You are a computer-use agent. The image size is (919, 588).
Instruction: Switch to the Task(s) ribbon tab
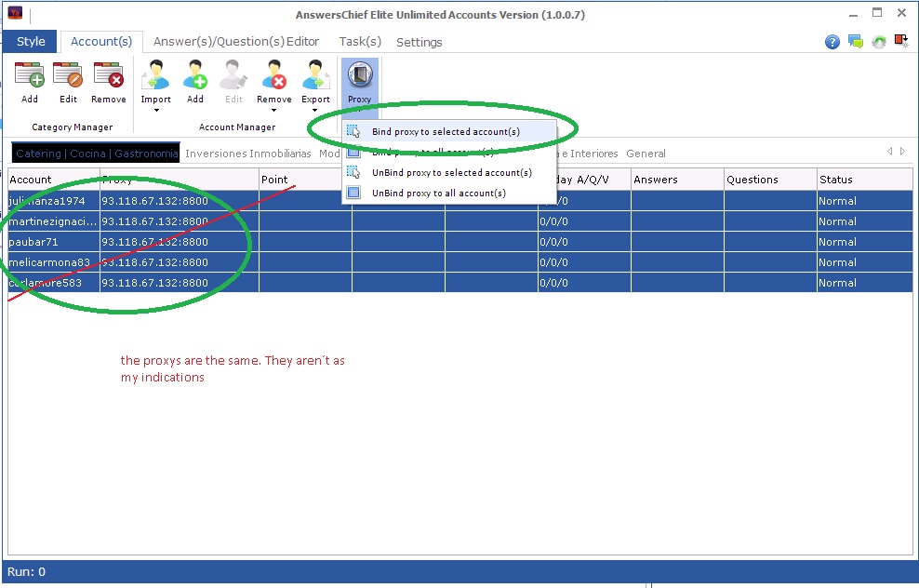[360, 42]
